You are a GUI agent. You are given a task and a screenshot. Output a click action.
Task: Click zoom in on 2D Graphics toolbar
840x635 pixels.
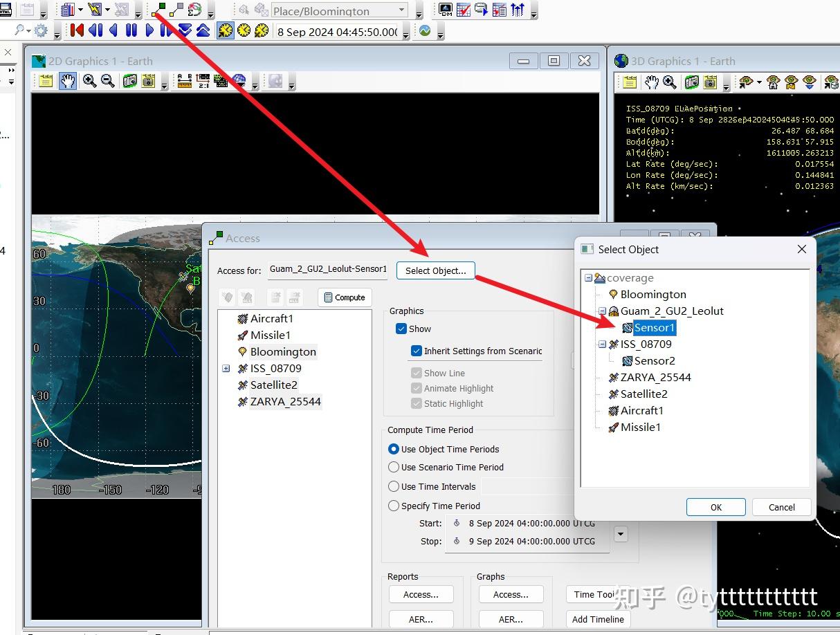(89, 81)
